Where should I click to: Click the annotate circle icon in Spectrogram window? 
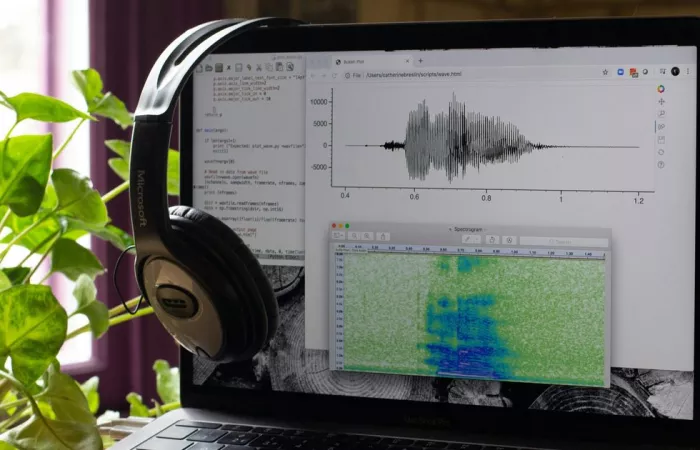509,240
